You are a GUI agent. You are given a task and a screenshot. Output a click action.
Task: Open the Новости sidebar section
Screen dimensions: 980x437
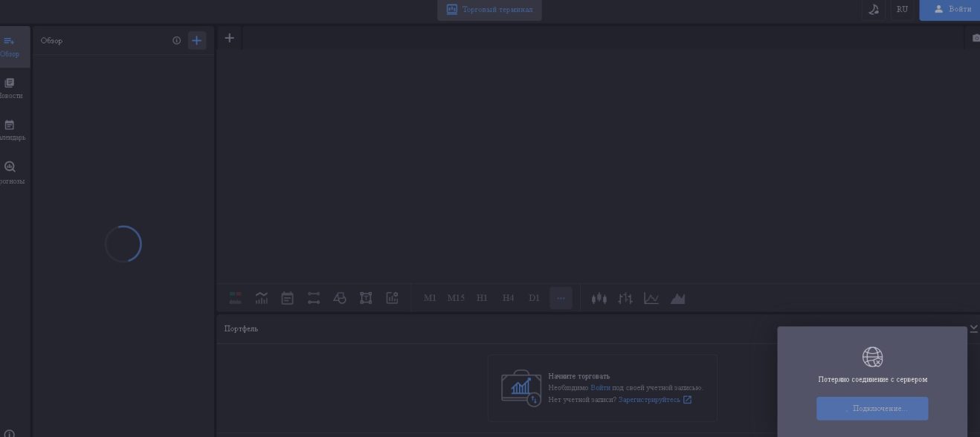coord(10,88)
